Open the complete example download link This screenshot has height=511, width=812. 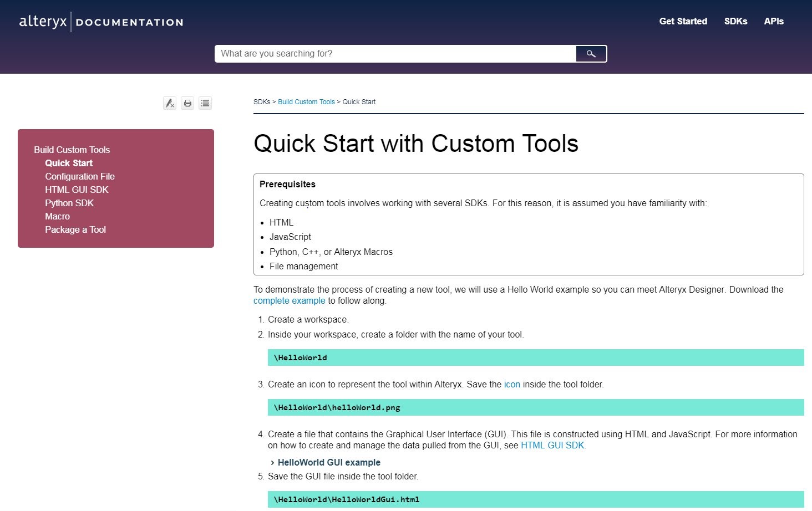pos(289,301)
